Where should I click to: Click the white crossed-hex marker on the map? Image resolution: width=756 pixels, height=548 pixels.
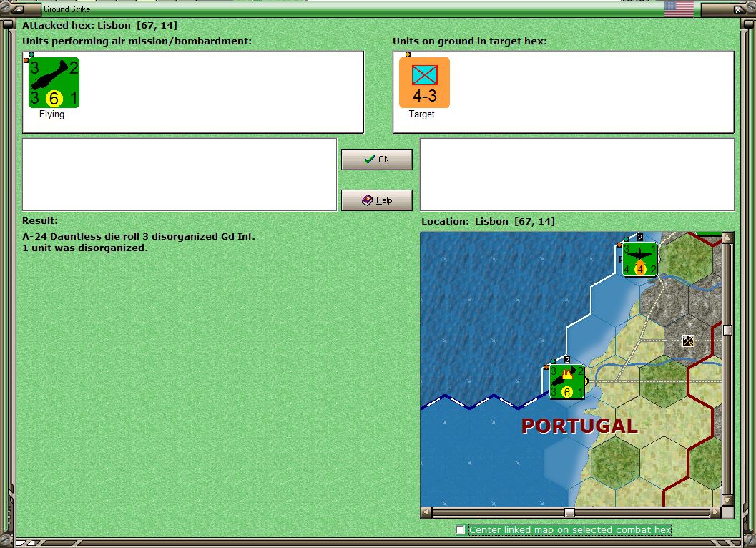click(x=687, y=341)
